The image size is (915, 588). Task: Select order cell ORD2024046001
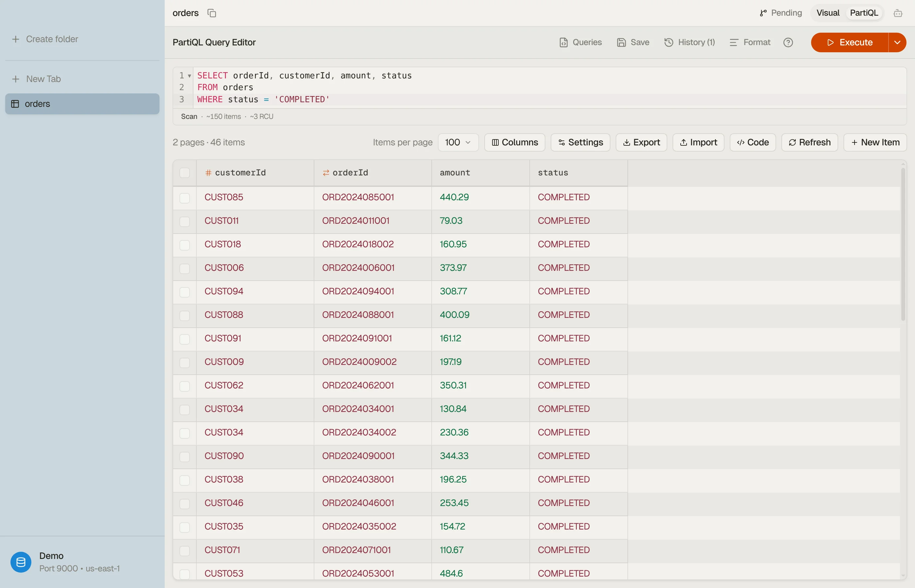[x=373, y=503]
